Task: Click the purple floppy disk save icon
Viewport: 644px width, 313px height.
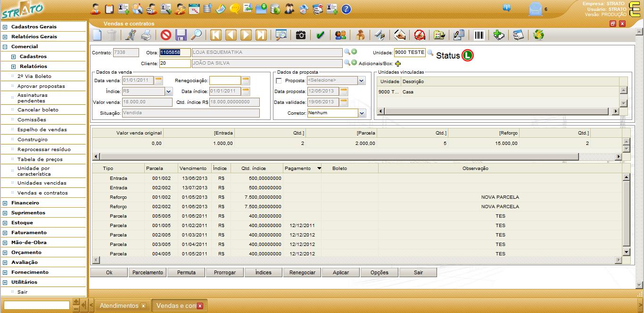Action: click(x=181, y=35)
